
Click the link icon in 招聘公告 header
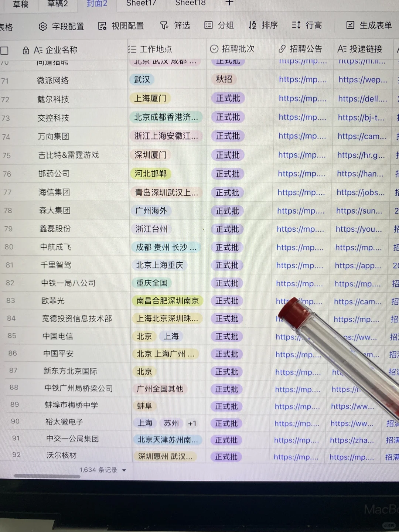tap(282, 49)
